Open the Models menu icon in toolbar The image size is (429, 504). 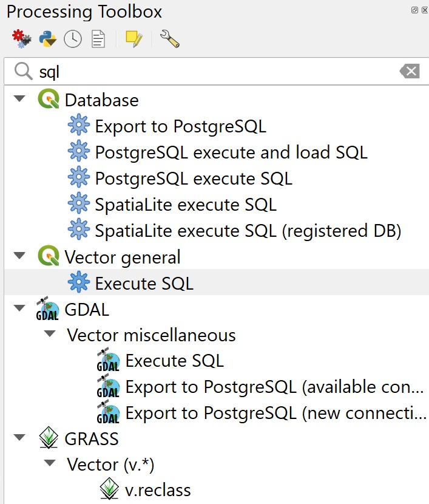coord(21,39)
